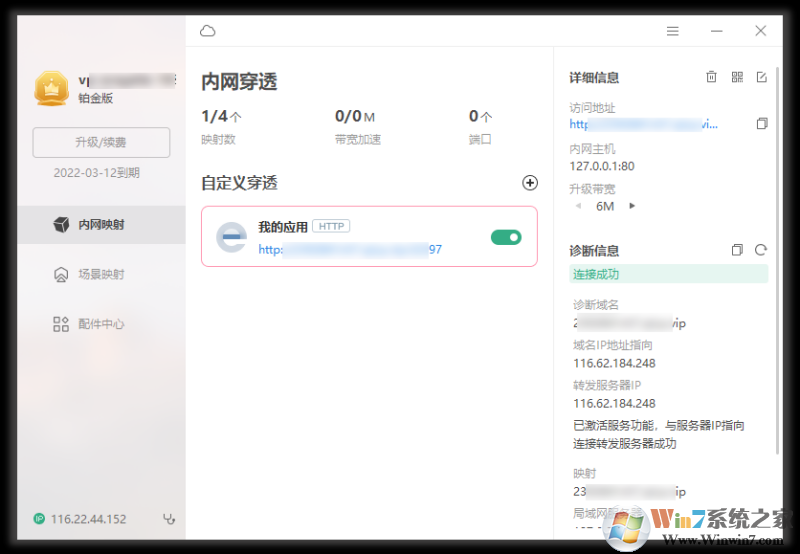Click the cloud icon in title bar
Image resolution: width=800 pixels, height=554 pixels.
click(x=208, y=31)
